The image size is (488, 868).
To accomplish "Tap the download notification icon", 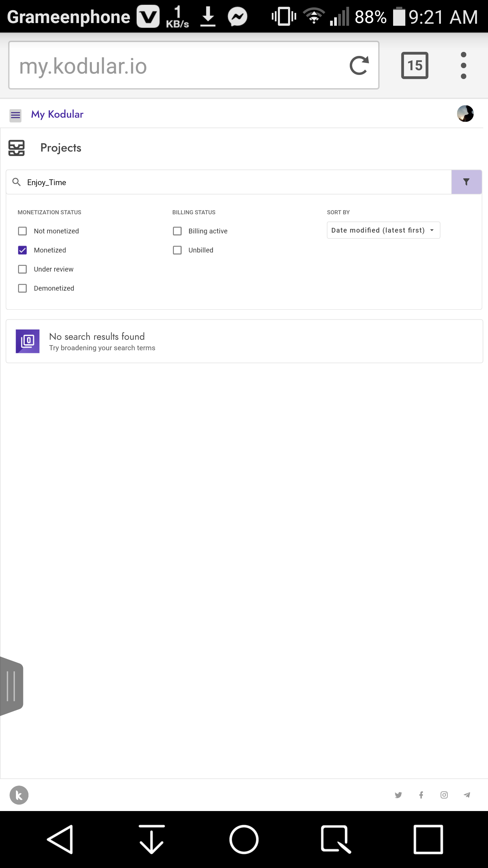I will tap(208, 17).
